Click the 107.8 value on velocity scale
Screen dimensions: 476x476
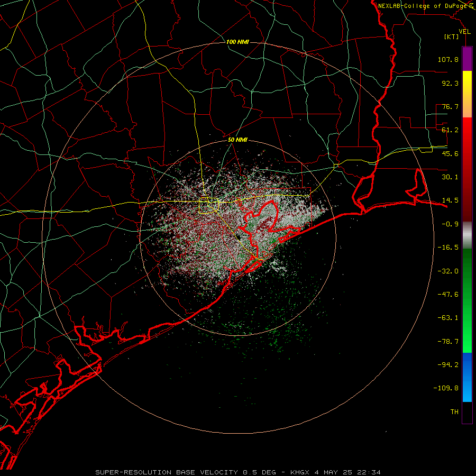click(x=448, y=59)
